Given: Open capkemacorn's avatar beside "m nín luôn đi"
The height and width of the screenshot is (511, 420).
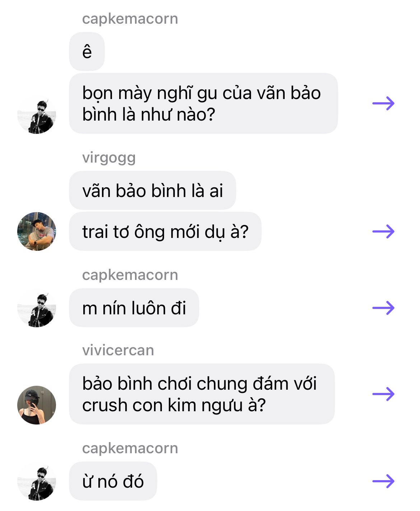Looking at the screenshot, I should pyautogui.click(x=37, y=308).
